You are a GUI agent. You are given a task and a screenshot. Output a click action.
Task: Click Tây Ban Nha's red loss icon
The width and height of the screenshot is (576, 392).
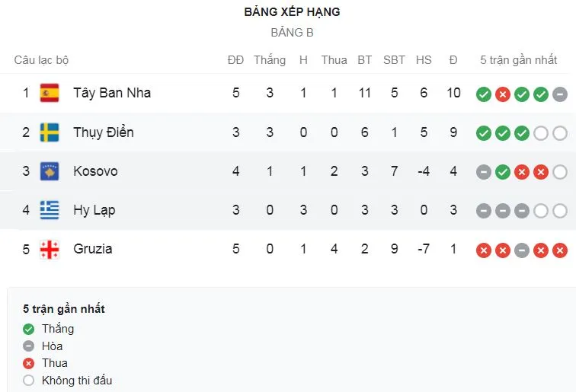pyautogui.click(x=502, y=94)
